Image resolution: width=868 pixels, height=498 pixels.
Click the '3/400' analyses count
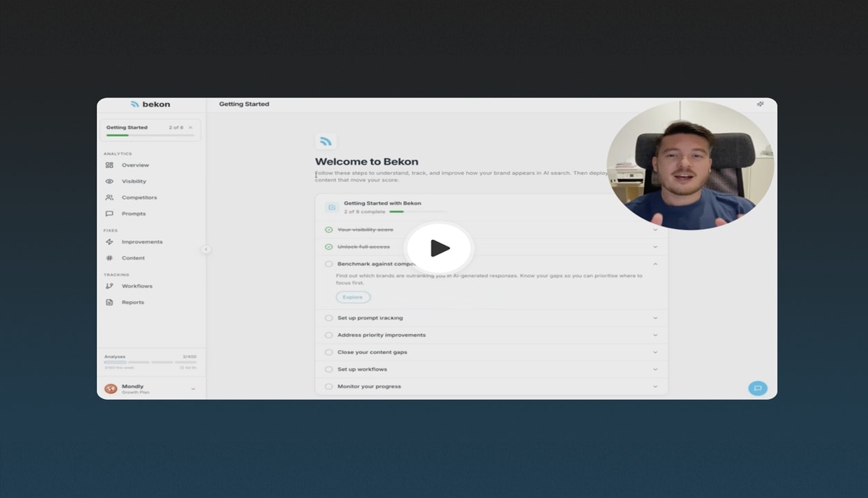coord(189,357)
